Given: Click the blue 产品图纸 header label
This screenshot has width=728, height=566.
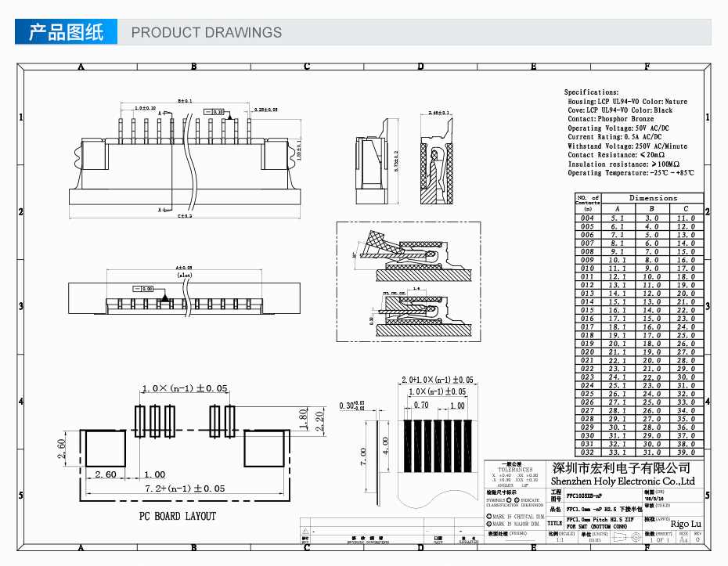Looking at the screenshot, I should [x=66, y=32].
